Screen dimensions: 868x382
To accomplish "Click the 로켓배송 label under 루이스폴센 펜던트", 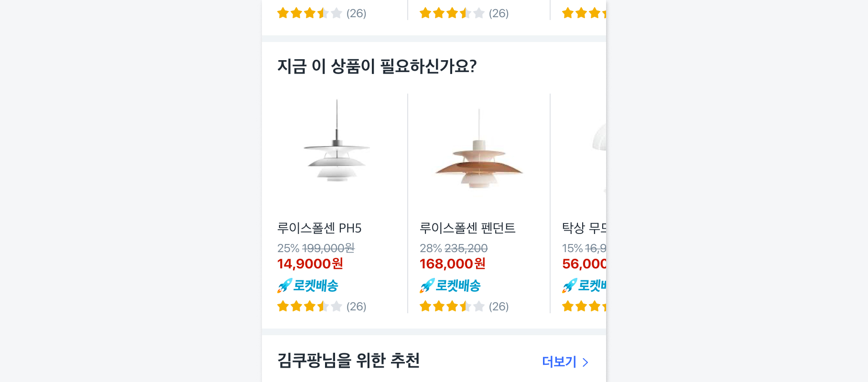I will (458, 286).
